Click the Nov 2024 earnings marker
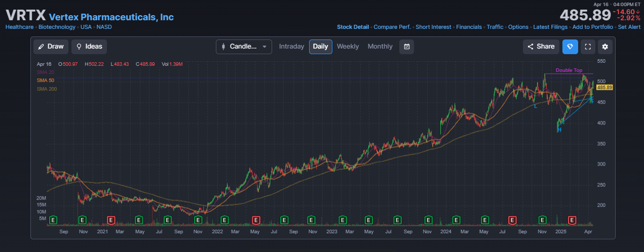Image resolution: width=644 pixels, height=252 pixels. 543,220
